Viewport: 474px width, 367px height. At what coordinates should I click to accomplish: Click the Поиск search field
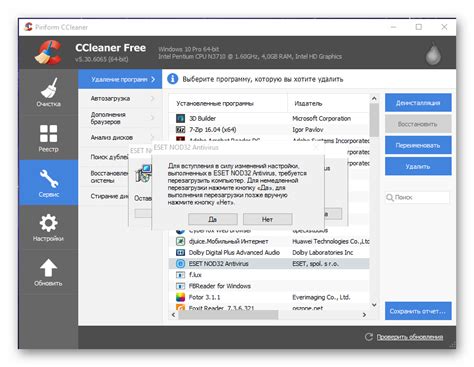click(417, 197)
